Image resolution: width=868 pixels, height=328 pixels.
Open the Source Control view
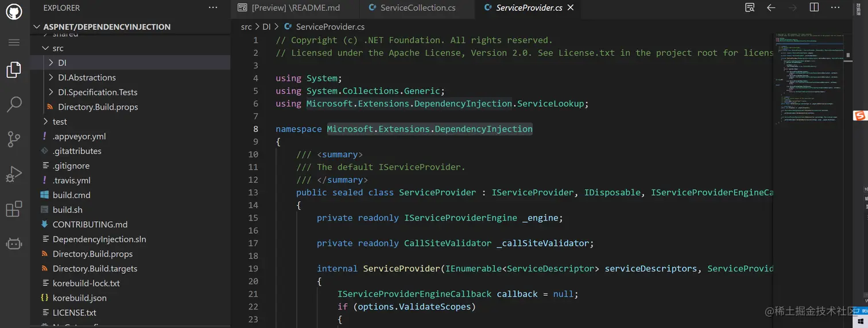coord(14,138)
